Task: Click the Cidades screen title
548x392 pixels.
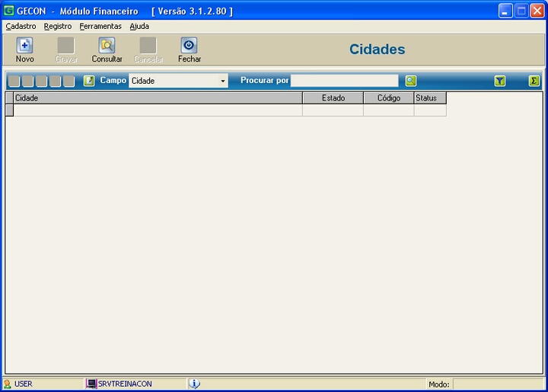Action: click(377, 49)
